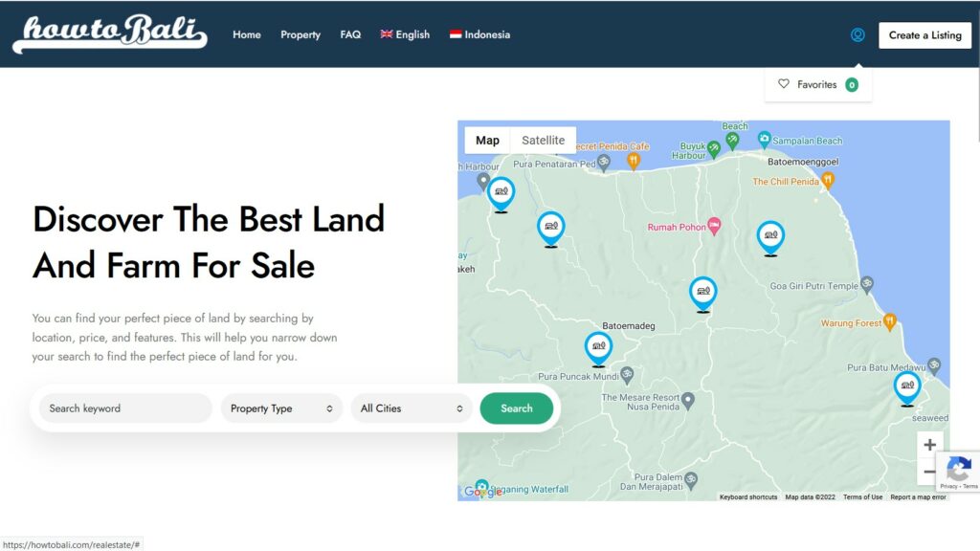Click the Google logo on map

tap(482, 492)
